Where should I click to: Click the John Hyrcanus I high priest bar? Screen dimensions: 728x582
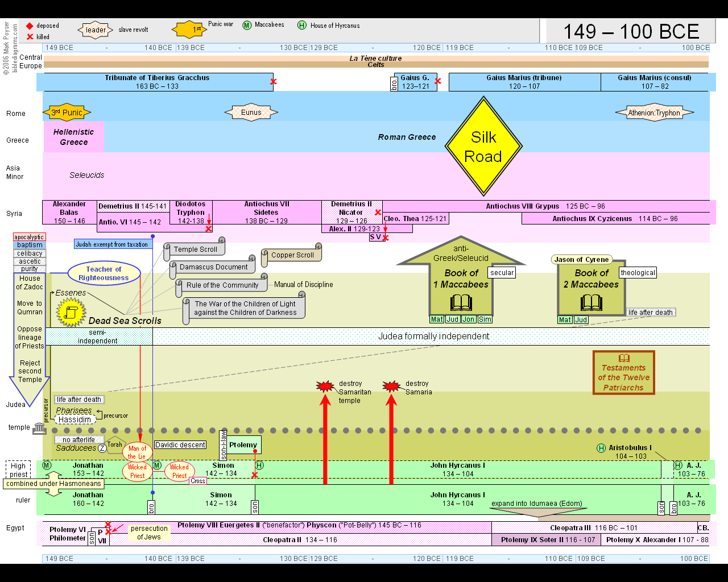pos(458,469)
